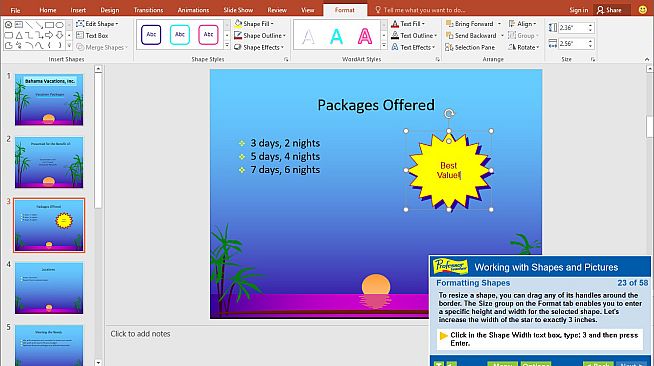Open the Slide Show tab
The width and height of the screenshot is (654, 366).
coord(238,10)
